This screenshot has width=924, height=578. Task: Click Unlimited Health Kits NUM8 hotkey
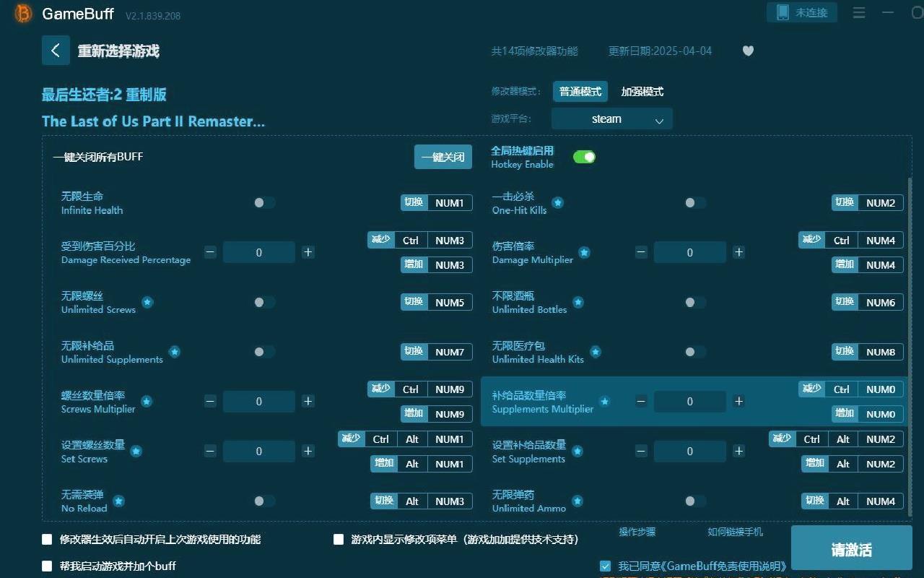tap(868, 352)
